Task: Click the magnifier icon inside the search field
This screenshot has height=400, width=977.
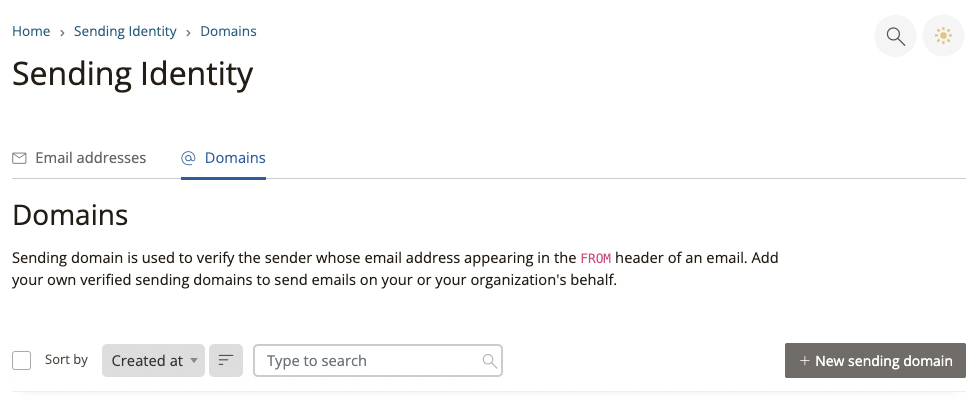Action: tap(489, 361)
